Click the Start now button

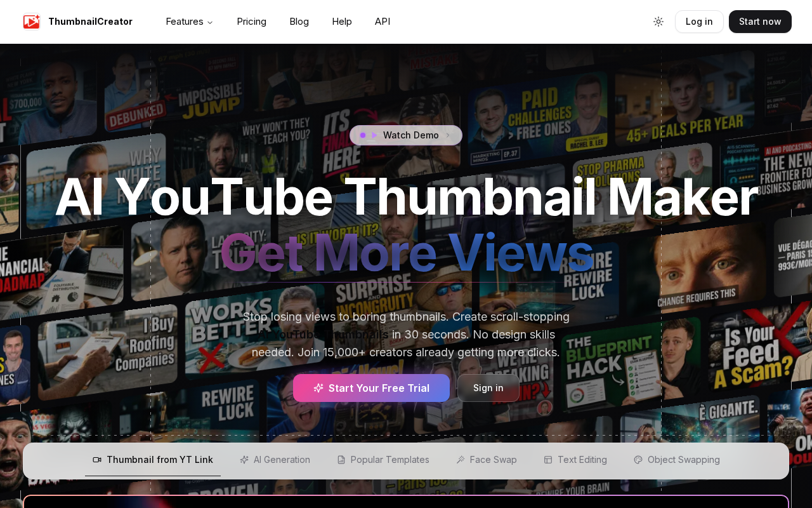[760, 22]
